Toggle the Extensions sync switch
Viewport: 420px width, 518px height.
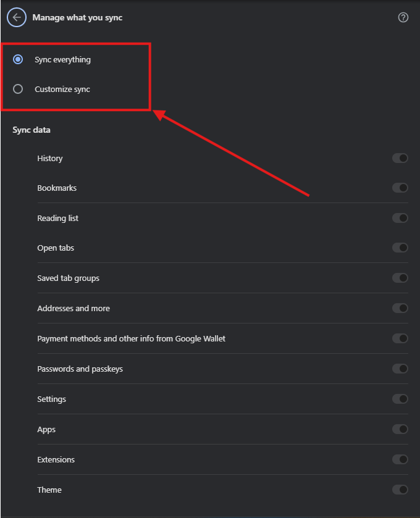coord(400,459)
